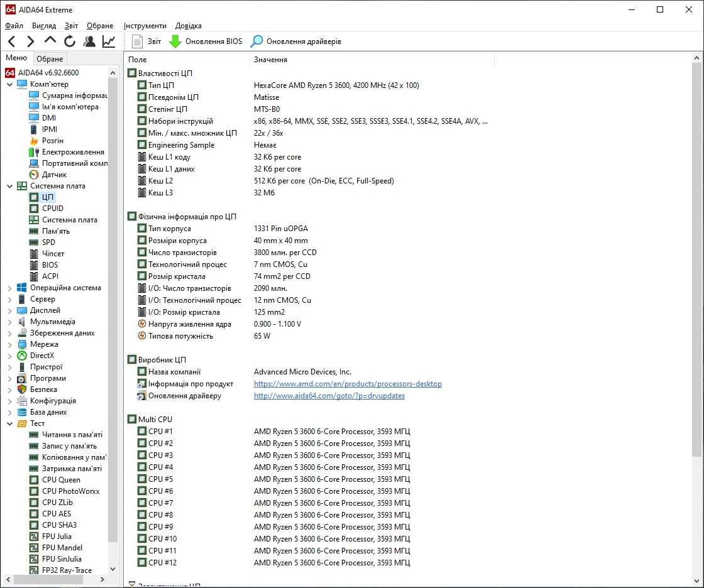704x588 pixels.
Task: Expand the Операційна система node
Action: 10,288
